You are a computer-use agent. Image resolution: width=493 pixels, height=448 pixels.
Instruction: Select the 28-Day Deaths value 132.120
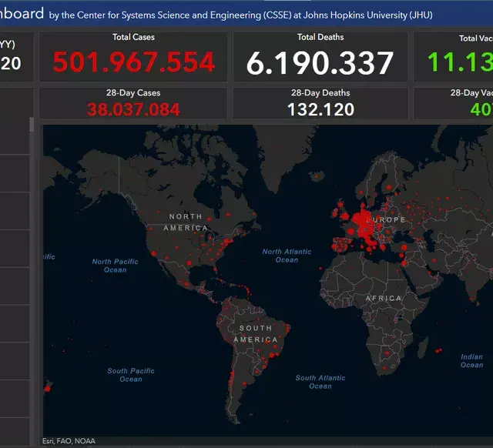pos(320,109)
